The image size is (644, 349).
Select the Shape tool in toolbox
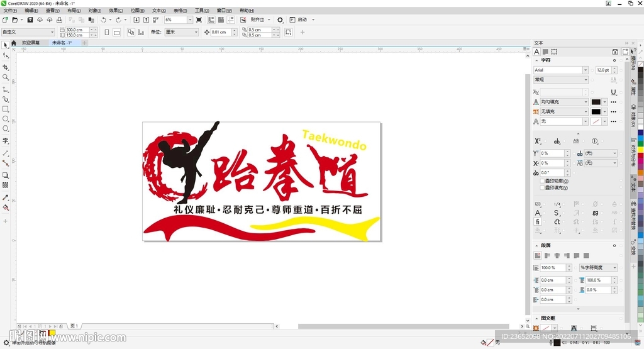tap(5, 55)
